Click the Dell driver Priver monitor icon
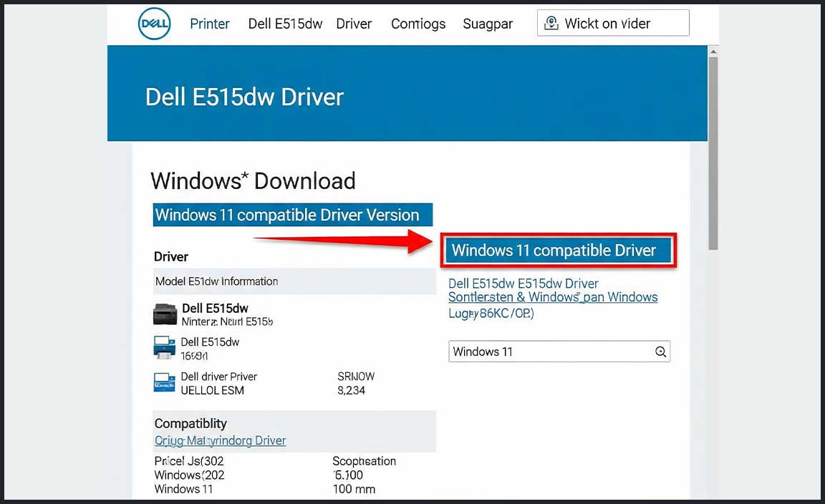 [x=164, y=382]
